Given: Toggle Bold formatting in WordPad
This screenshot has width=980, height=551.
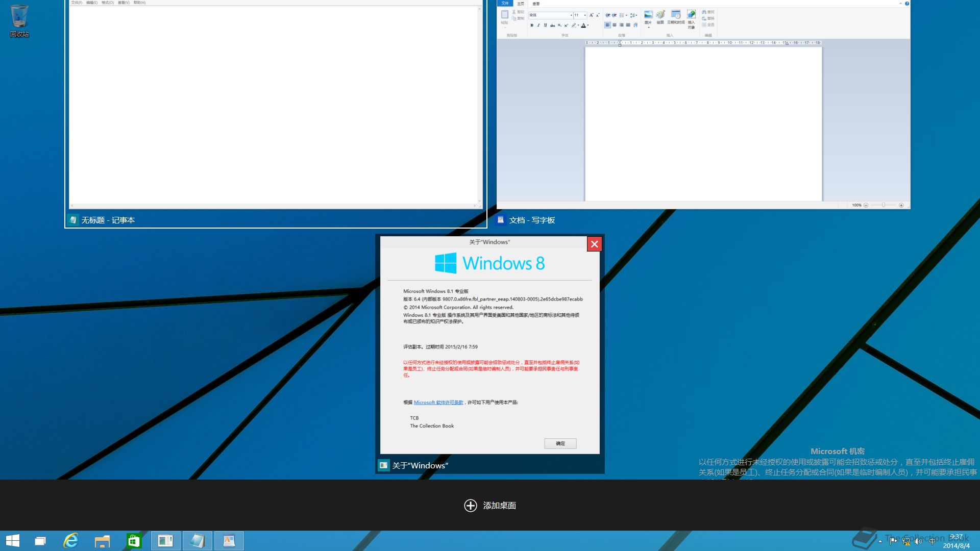Looking at the screenshot, I should click(531, 25).
